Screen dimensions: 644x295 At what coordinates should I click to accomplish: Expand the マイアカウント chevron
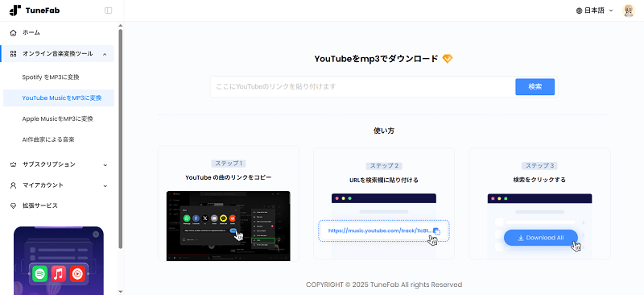coord(105,186)
